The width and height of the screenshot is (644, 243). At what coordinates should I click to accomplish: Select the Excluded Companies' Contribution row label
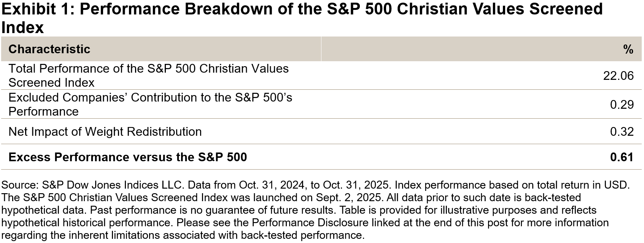(x=150, y=104)
